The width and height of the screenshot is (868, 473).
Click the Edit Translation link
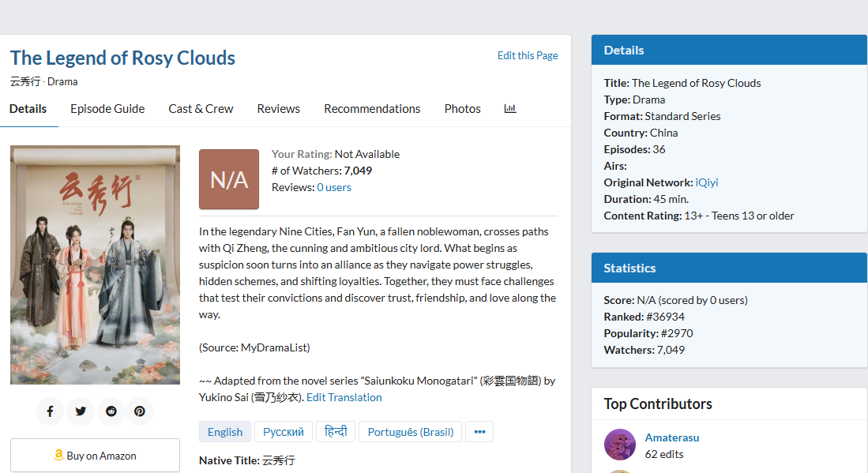[344, 397]
